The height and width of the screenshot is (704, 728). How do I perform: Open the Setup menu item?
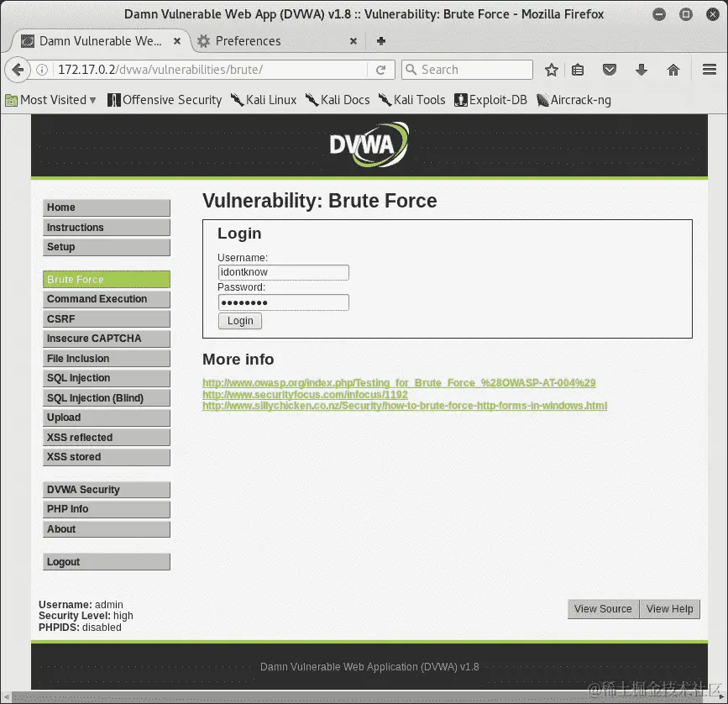[x=107, y=247]
